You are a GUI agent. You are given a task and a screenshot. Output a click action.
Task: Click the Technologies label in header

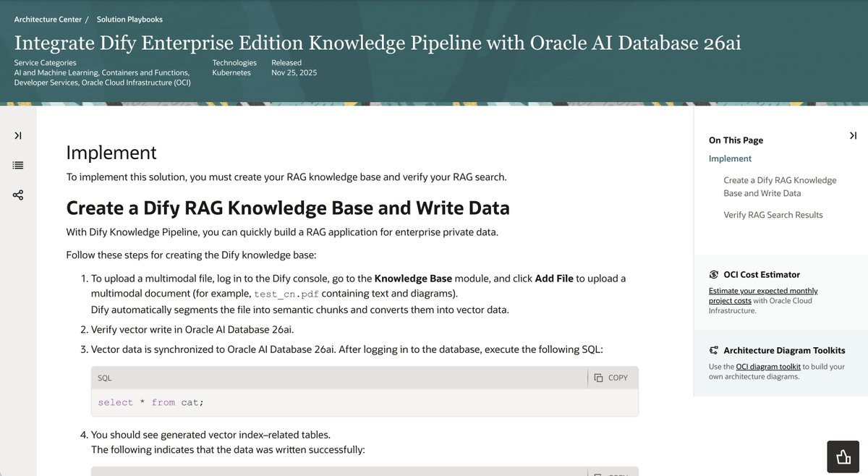point(234,63)
